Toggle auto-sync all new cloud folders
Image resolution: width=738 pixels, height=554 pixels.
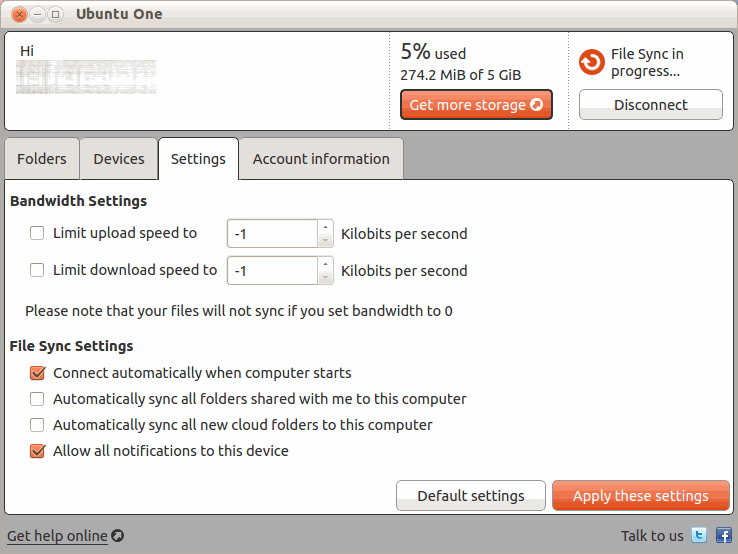click(x=37, y=425)
